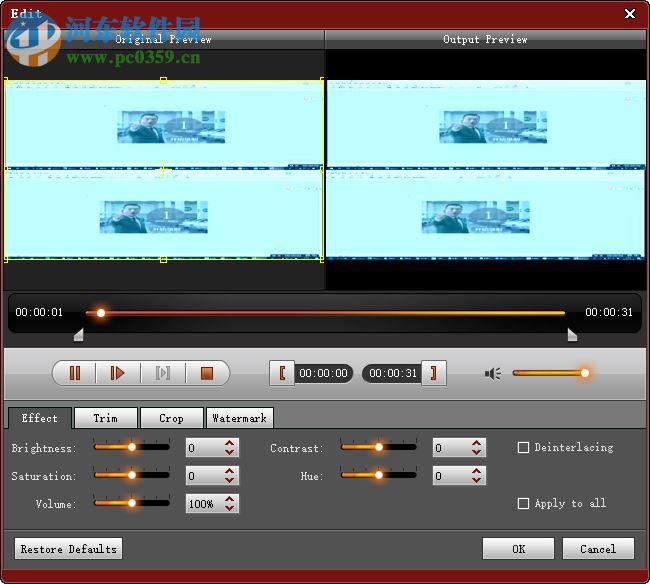650x584 pixels.
Task: Switch to the Effect tab
Action: 40,418
